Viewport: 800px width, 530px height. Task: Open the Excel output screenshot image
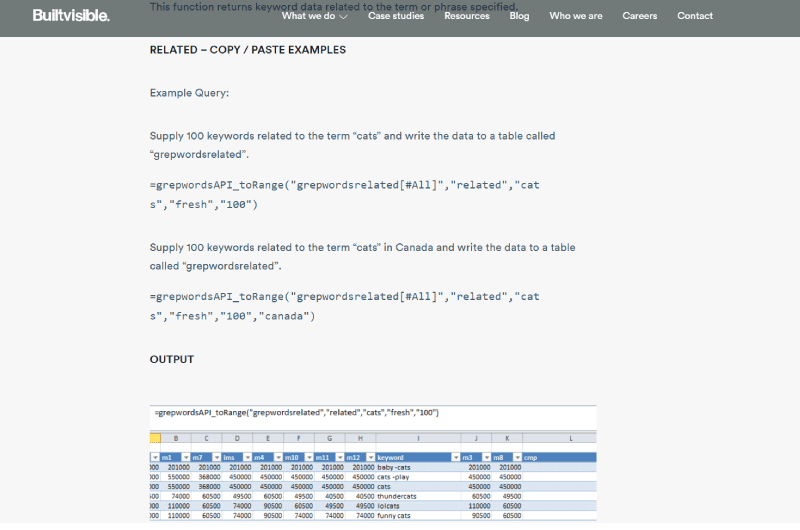(373, 463)
